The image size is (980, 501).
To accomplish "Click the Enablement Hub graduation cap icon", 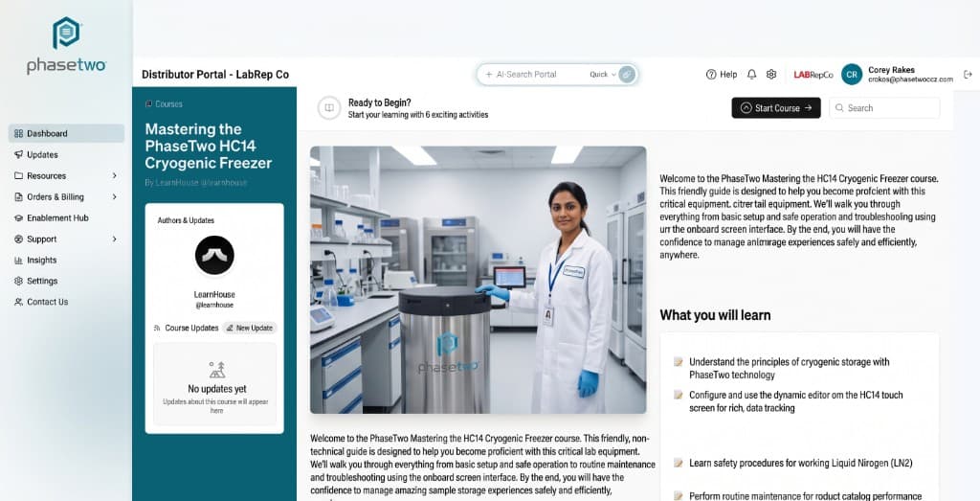I will [18, 217].
